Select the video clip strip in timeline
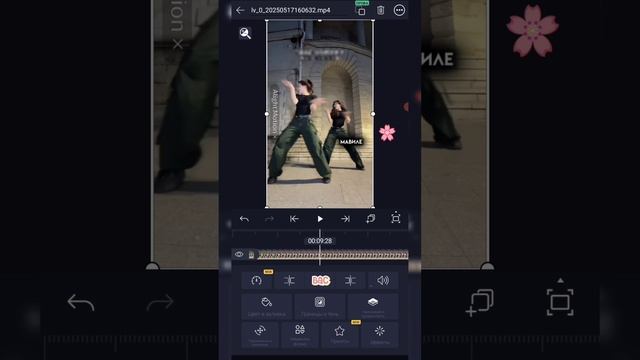 pyautogui.click(x=333, y=255)
